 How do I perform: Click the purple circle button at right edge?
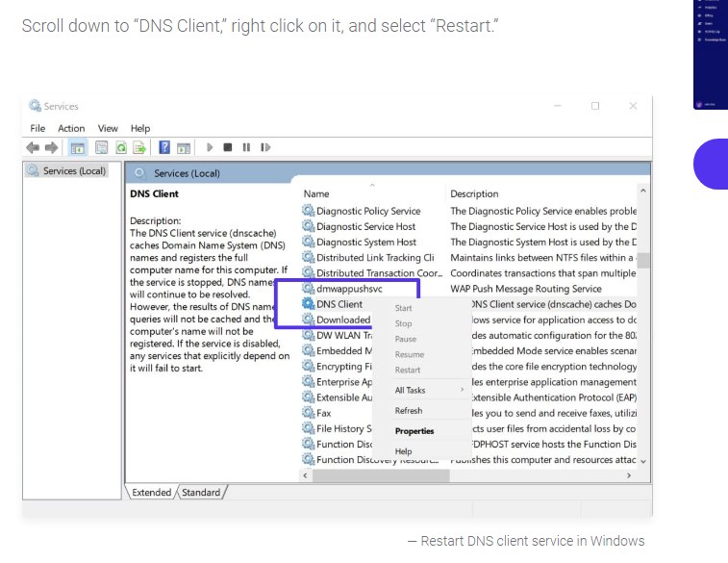tap(712, 164)
